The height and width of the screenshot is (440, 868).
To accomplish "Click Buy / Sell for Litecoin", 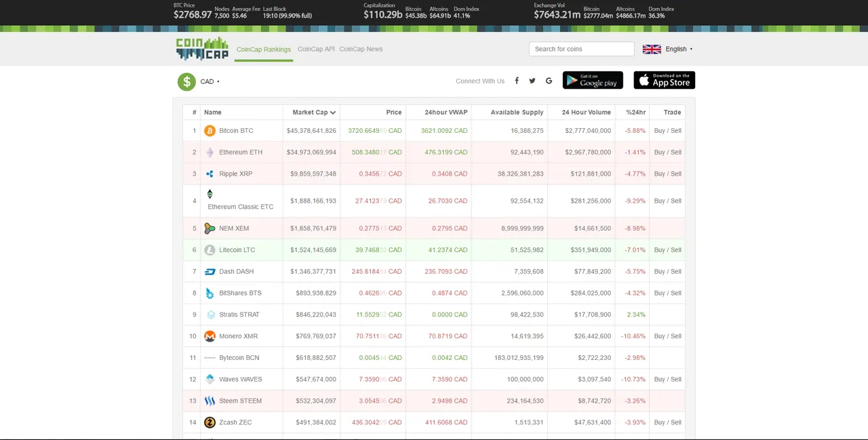I will 668,250.
